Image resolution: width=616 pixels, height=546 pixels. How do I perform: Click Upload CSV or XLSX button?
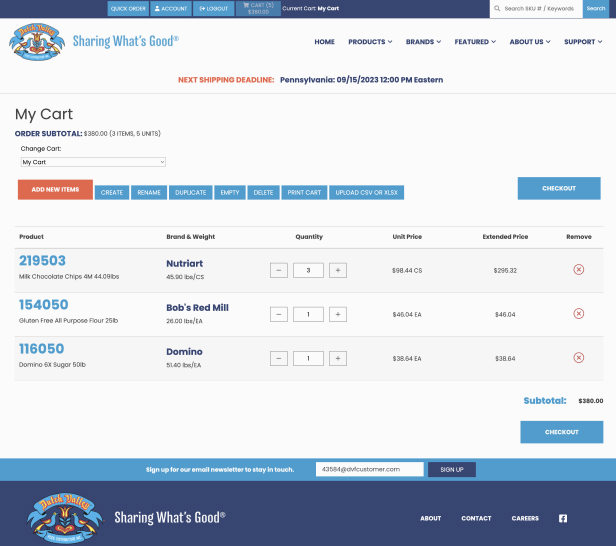367,192
